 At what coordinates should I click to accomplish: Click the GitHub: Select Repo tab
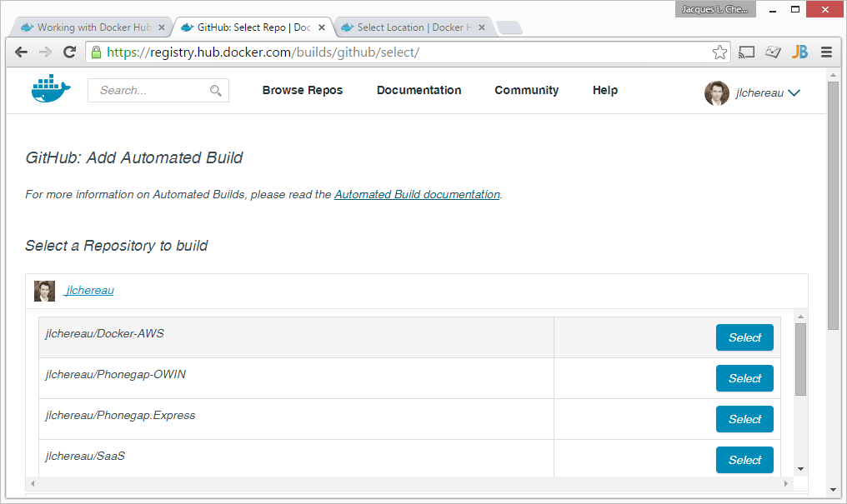[253, 27]
